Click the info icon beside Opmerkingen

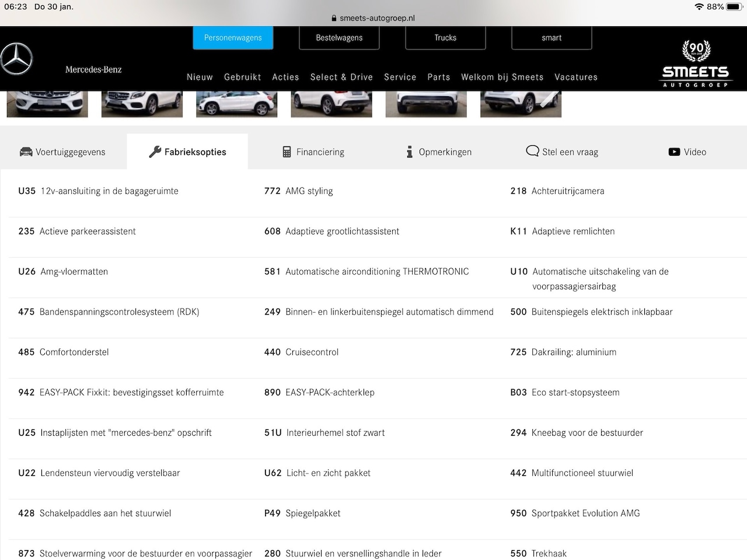click(409, 152)
